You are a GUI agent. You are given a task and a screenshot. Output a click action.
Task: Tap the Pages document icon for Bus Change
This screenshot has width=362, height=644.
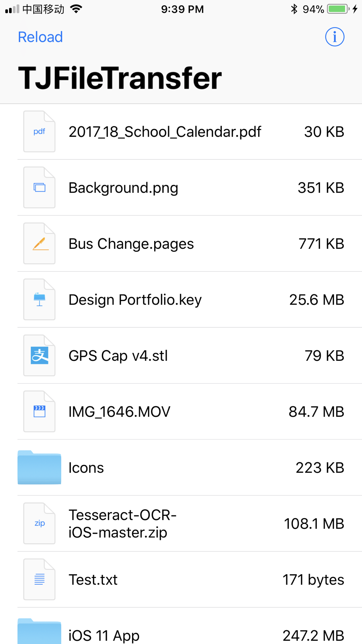click(x=39, y=243)
